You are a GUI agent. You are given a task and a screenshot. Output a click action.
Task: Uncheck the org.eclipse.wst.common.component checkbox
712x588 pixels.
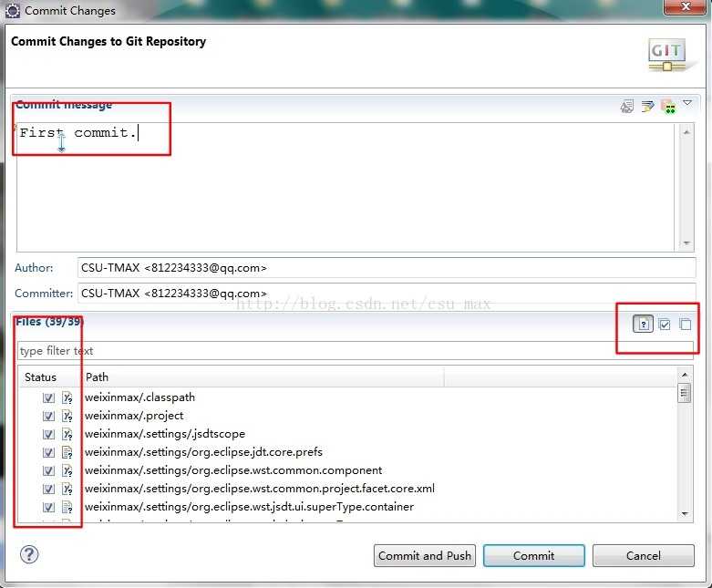(x=48, y=470)
